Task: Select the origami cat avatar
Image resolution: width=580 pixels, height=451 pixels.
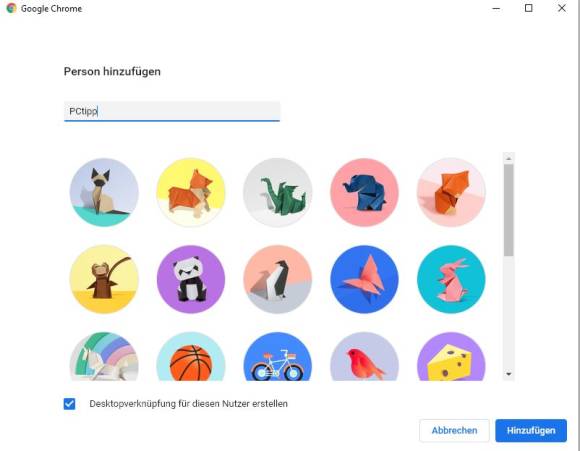Action: coord(104,192)
